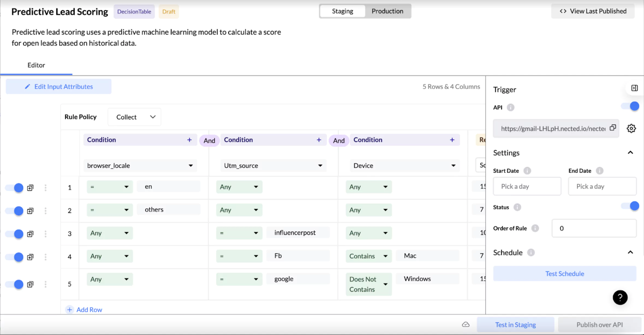The height and width of the screenshot is (335, 644).
Task: Duplicate row 1 using its copy icon
Action: click(30, 188)
